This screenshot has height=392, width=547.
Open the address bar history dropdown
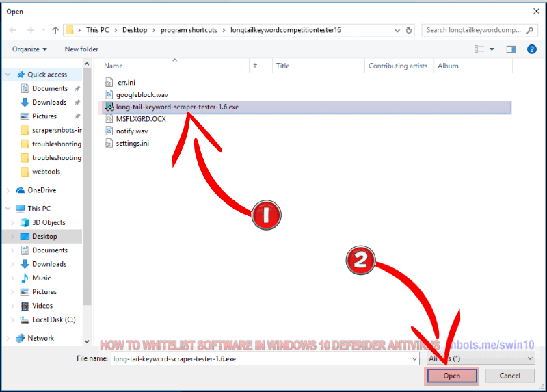click(397, 30)
